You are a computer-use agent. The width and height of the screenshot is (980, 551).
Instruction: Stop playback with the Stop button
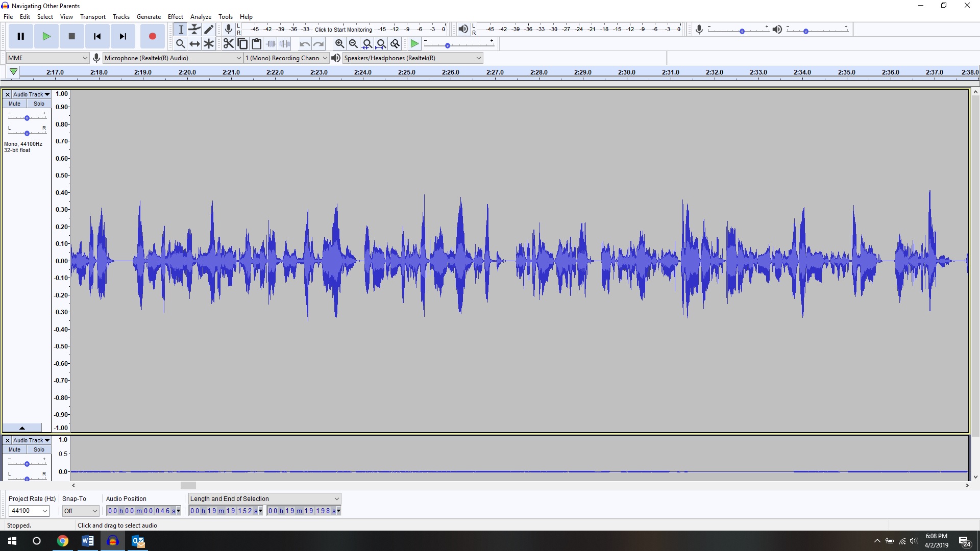coord(72,36)
